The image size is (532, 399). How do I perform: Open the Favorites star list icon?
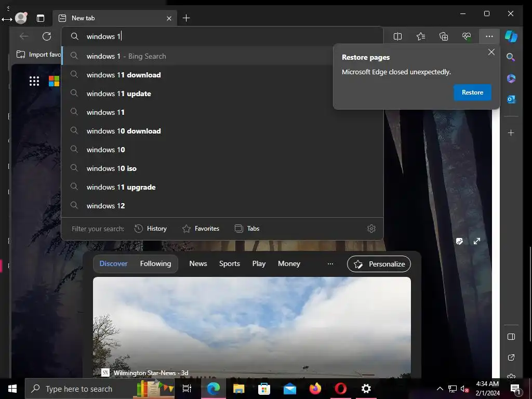tap(421, 36)
